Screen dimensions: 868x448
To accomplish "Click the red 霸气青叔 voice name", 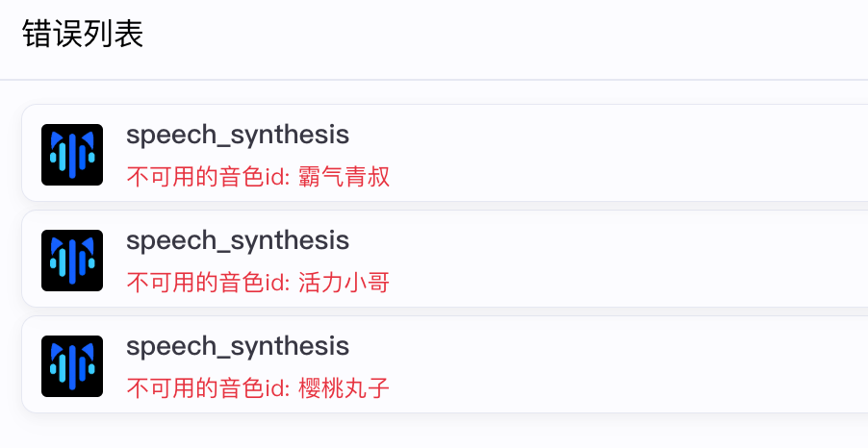I will coord(345,177).
